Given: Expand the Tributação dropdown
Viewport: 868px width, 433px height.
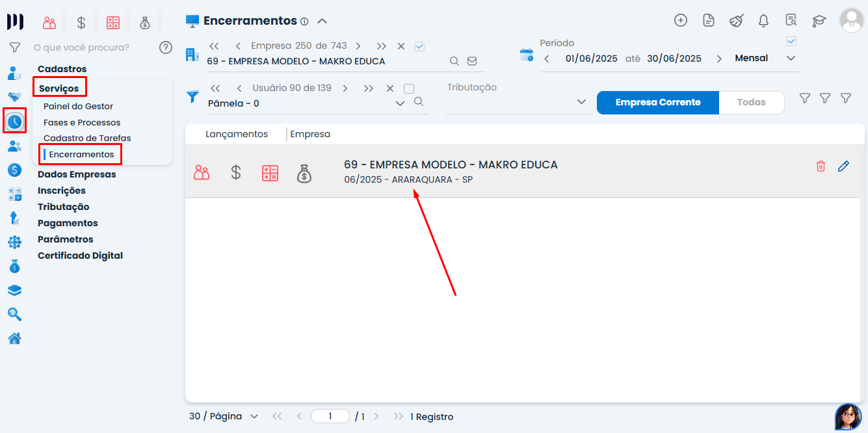Looking at the screenshot, I should [581, 102].
